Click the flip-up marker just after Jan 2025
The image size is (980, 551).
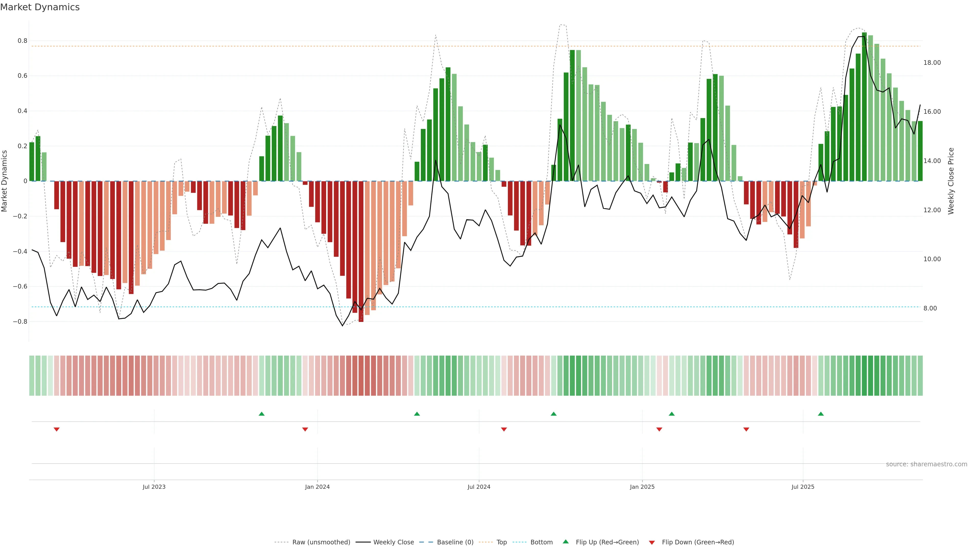(672, 414)
